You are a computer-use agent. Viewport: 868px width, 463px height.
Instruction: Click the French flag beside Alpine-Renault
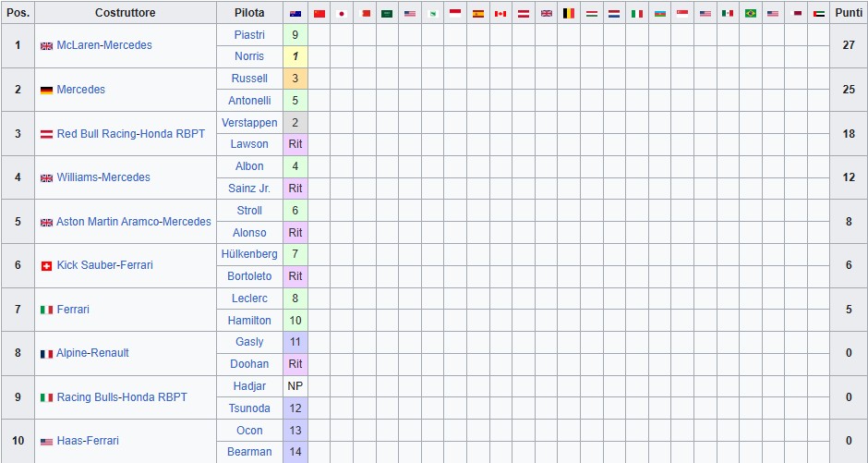(46, 354)
